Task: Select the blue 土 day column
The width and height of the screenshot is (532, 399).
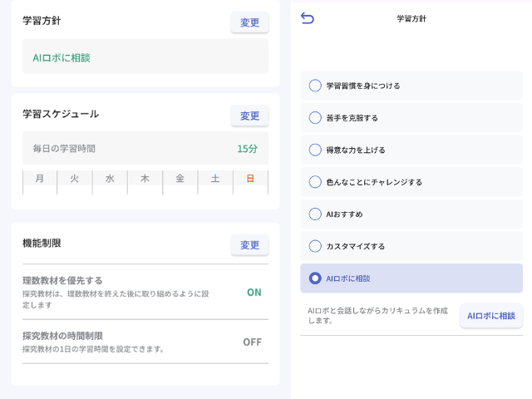Action: point(215,182)
